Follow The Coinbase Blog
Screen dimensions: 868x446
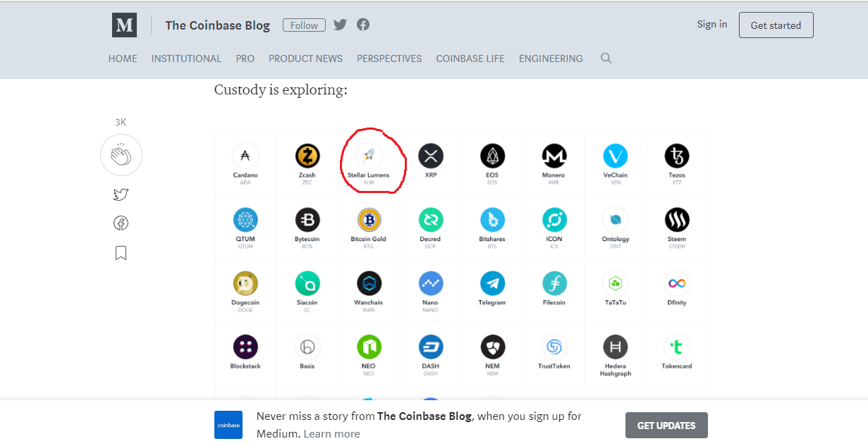click(x=304, y=25)
